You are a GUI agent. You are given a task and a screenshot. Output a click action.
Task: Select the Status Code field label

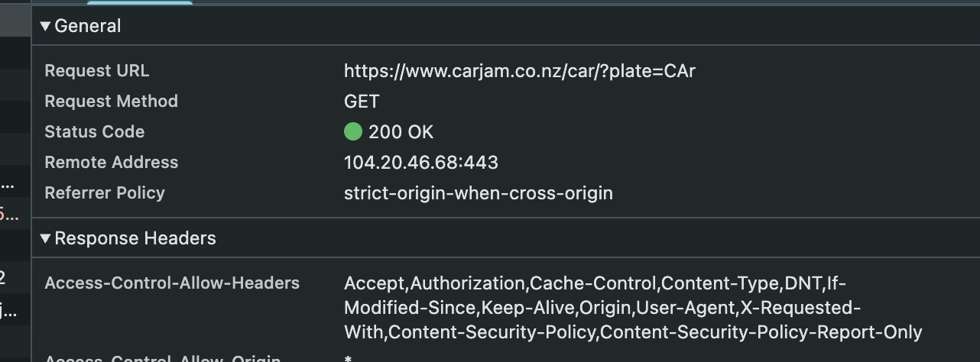point(94,132)
